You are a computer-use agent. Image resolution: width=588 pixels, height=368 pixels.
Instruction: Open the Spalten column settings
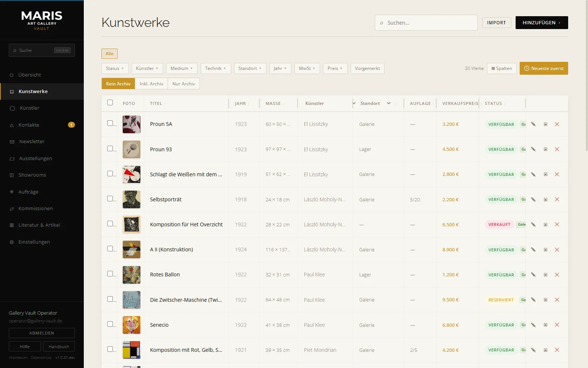(x=502, y=68)
